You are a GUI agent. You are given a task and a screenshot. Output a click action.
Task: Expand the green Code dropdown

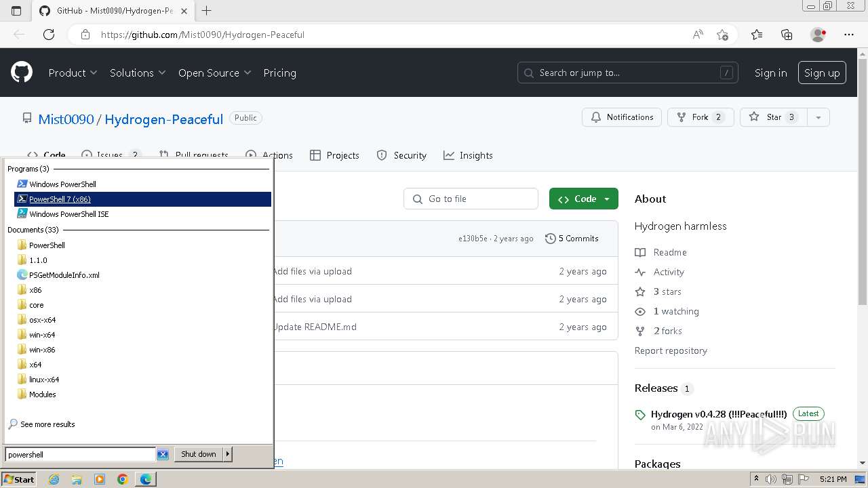pos(584,199)
